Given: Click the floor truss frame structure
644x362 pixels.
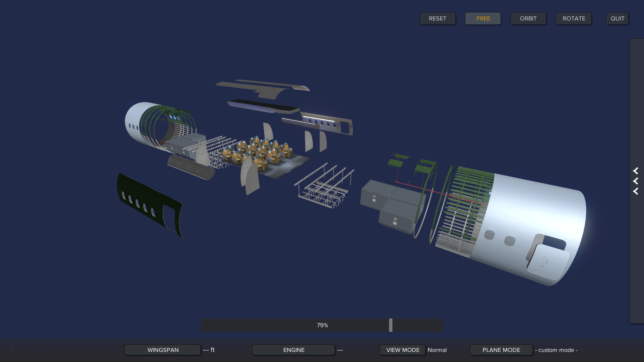Looking at the screenshot, I should [x=325, y=186].
